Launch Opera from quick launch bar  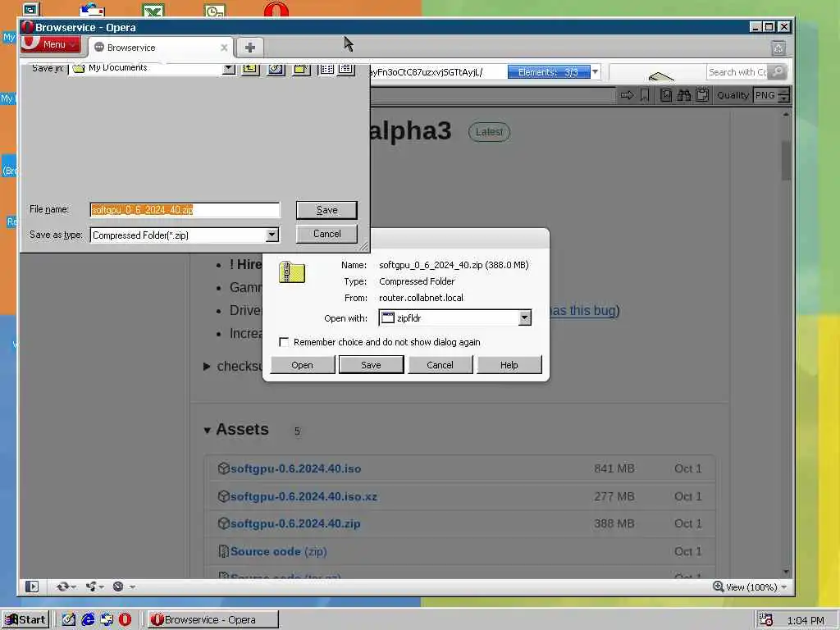pos(125,620)
